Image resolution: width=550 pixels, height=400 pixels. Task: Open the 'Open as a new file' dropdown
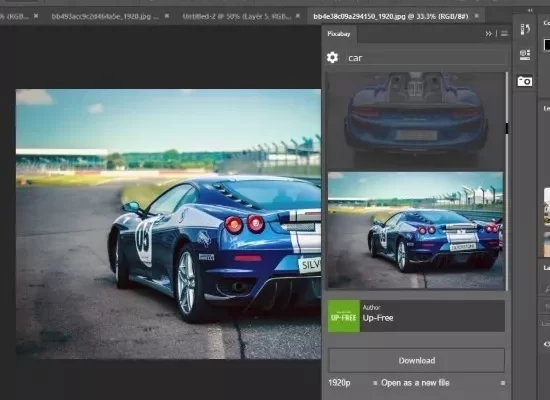pyautogui.click(x=443, y=383)
